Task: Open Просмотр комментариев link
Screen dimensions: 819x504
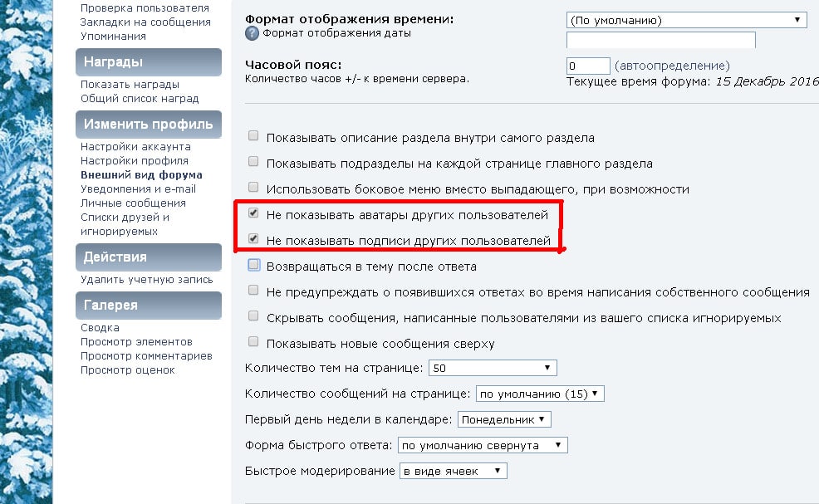Action: [x=146, y=355]
